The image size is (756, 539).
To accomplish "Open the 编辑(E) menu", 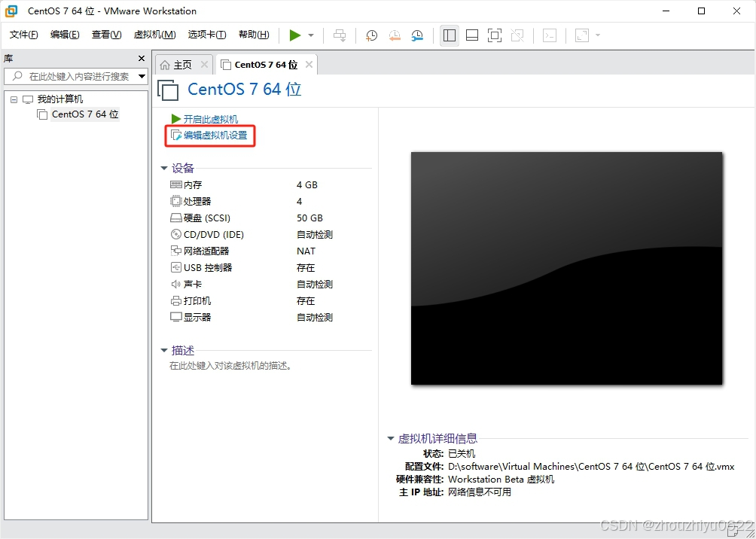I will pos(65,35).
